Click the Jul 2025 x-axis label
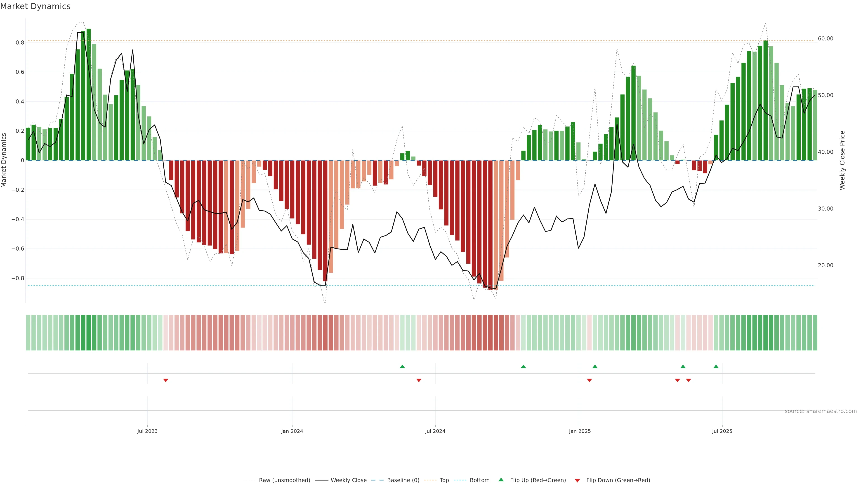 722,431
